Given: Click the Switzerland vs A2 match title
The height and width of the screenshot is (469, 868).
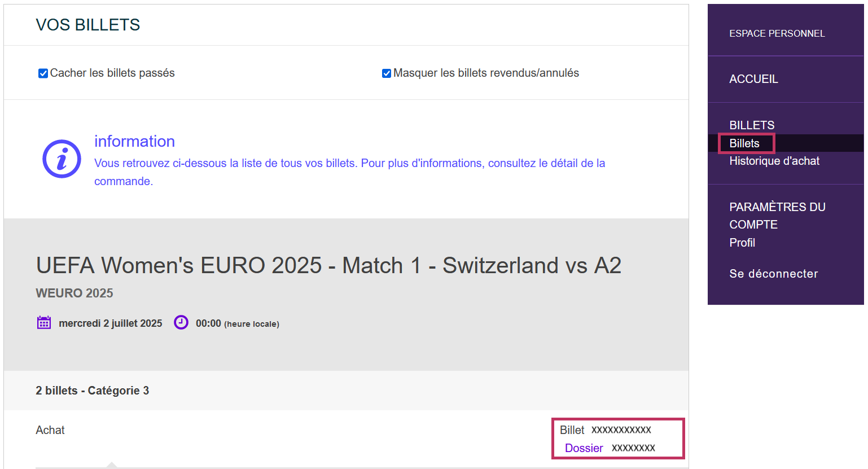Looking at the screenshot, I should click(328, 265).
